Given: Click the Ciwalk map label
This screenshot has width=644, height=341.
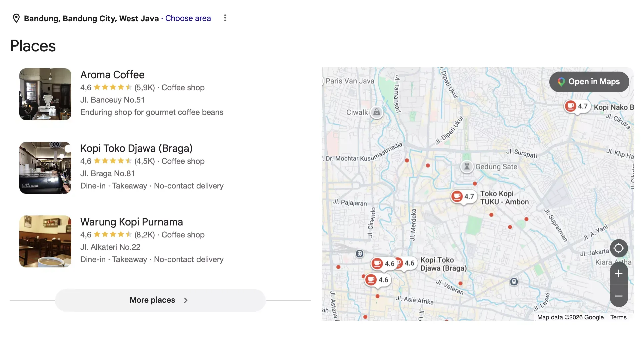Looking at the screenshot, I should click(357, 112).
